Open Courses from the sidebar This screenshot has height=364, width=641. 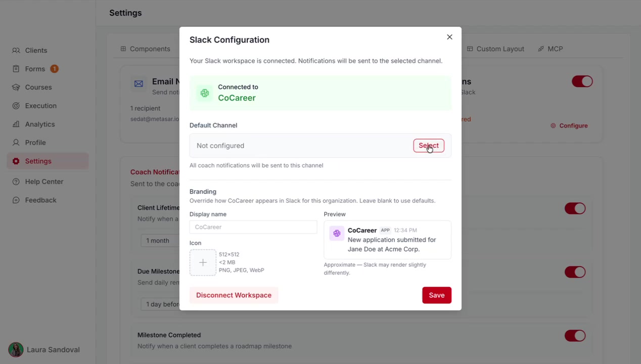48,87
